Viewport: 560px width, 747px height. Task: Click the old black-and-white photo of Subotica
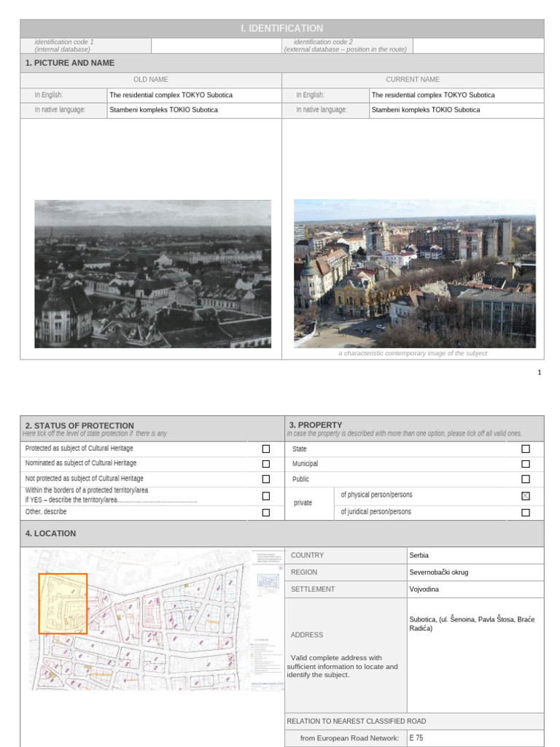point(153,274)
